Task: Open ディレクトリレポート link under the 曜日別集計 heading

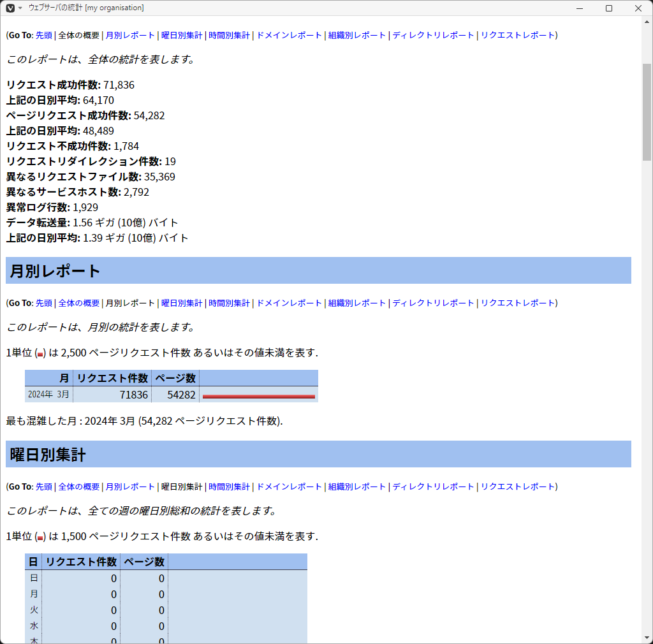Action: (x=433, y=487)
